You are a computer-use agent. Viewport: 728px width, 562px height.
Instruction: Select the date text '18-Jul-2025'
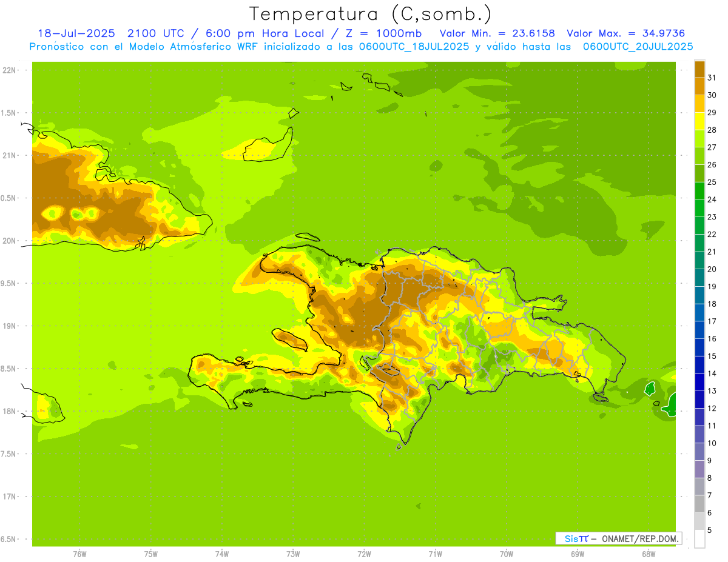[76, 33]
